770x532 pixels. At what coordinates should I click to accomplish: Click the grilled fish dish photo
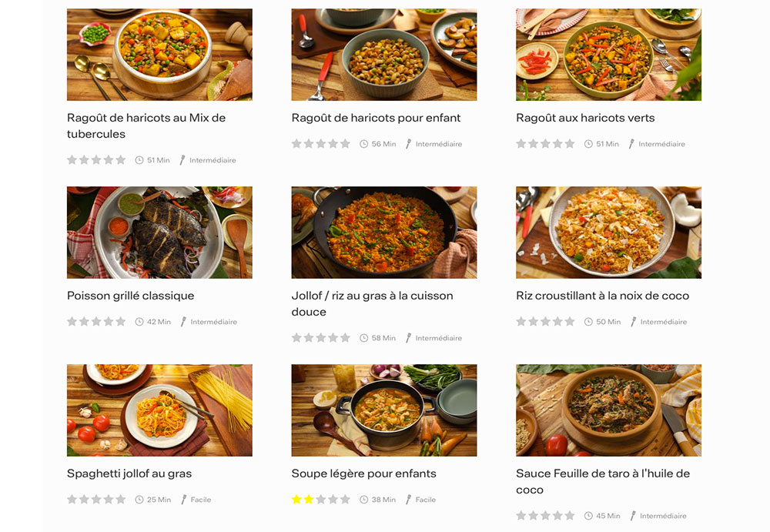tap(159, 232)
